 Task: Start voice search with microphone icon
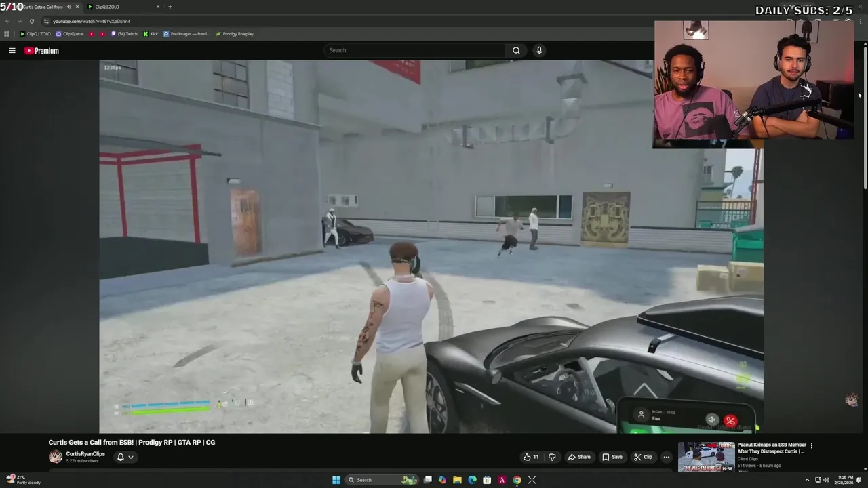tap(539, 50)
